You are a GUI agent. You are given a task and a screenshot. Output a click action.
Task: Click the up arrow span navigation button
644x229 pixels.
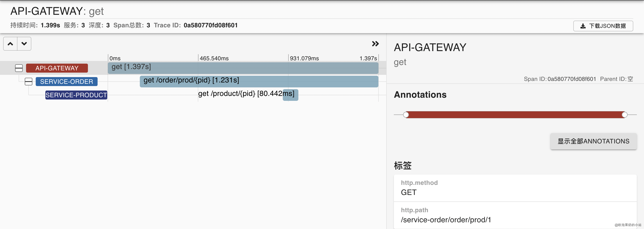[10, 44]
